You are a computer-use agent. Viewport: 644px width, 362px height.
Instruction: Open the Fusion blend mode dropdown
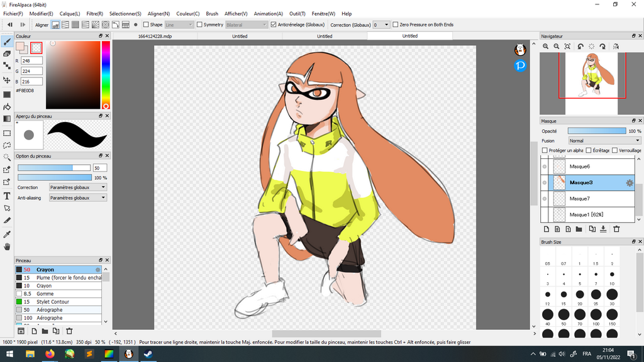pos(604,140)
